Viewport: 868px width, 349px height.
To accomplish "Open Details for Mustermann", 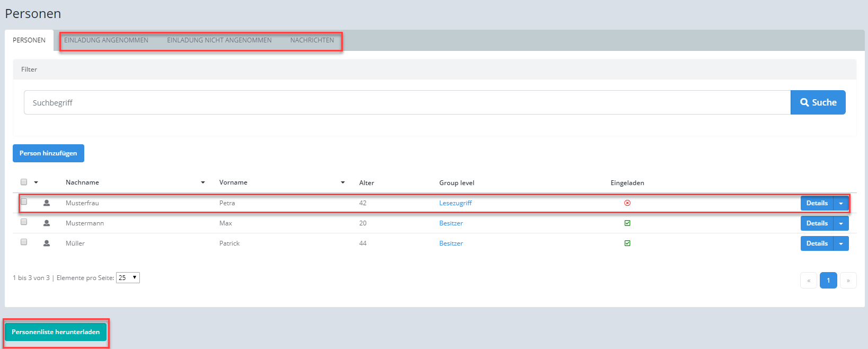I will [817, 223].
